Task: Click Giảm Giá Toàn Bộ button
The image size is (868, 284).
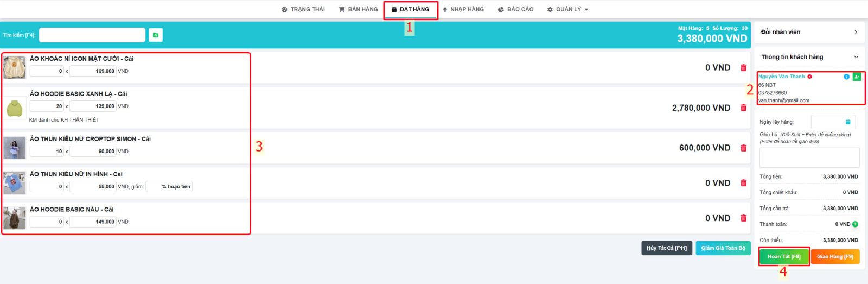Action: pos(723,248)
